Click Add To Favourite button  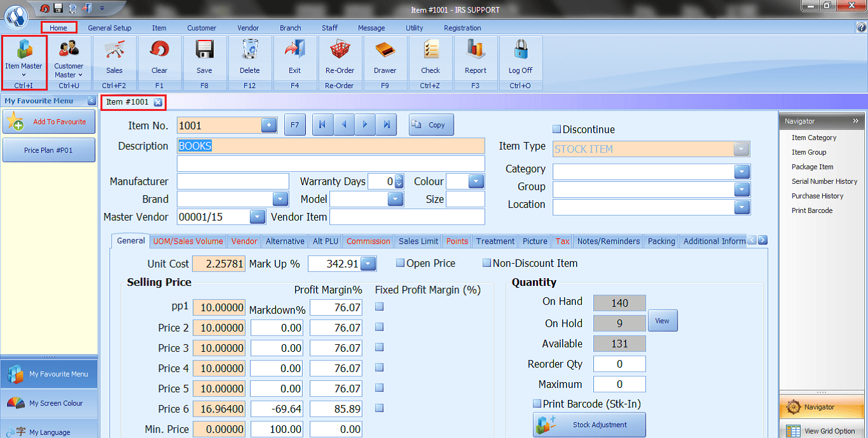tap(49, 122)
